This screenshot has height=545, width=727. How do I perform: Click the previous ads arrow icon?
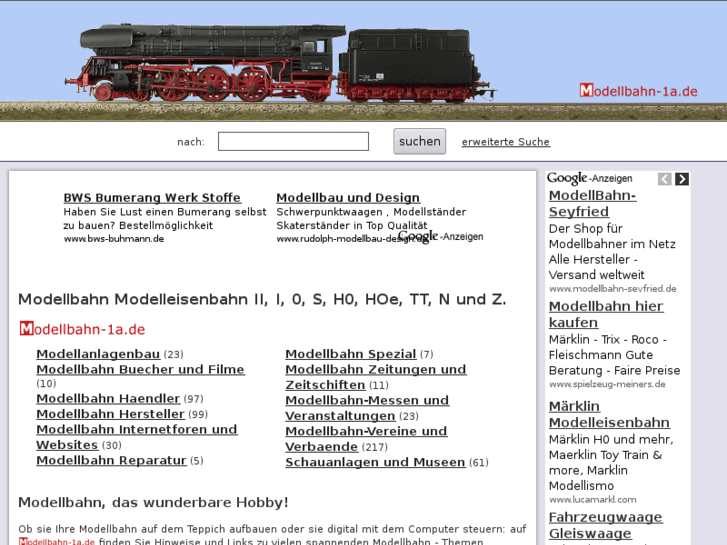tap(664, 179)
